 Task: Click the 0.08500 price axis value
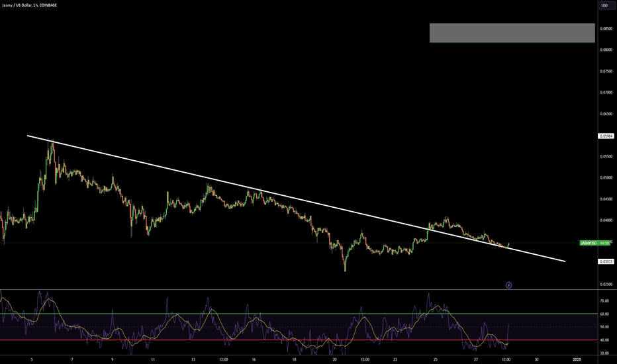pos(606,28)
